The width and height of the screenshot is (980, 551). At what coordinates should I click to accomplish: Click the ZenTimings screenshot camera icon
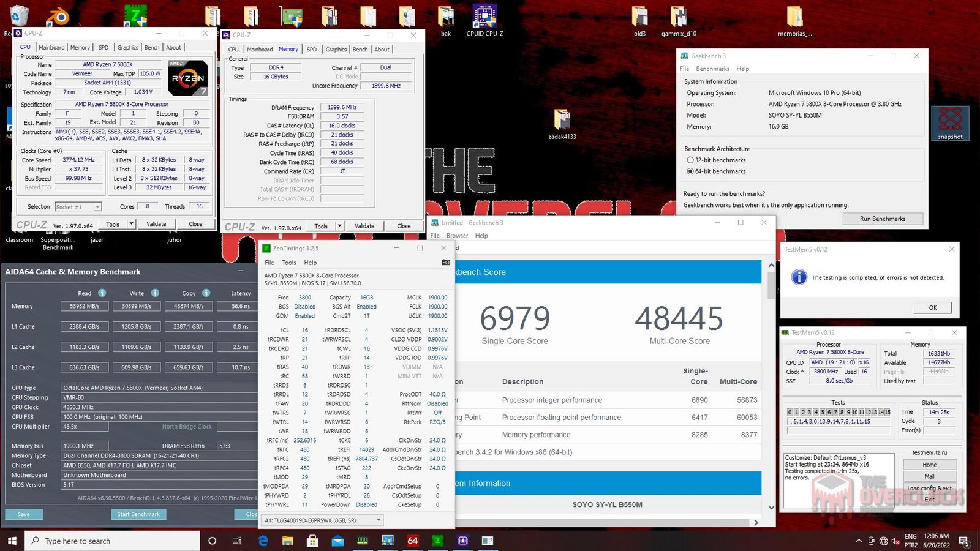pyautogui.click(x=446, y=262)
